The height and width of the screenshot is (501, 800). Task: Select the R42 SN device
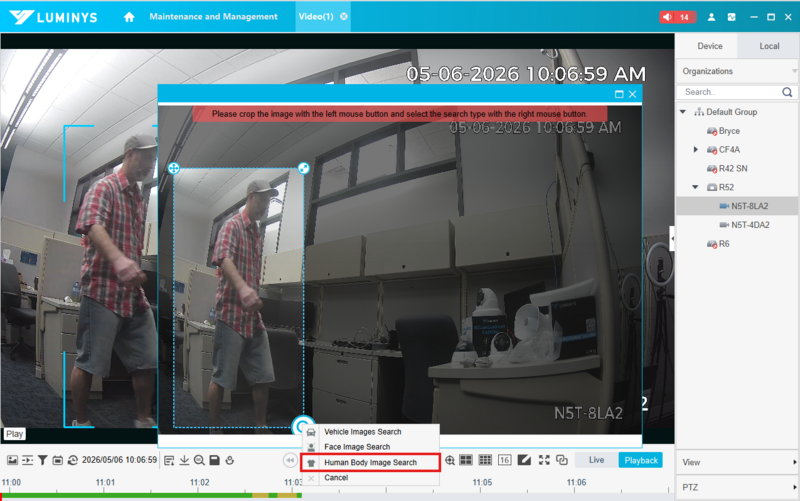(x=733, y=168)
